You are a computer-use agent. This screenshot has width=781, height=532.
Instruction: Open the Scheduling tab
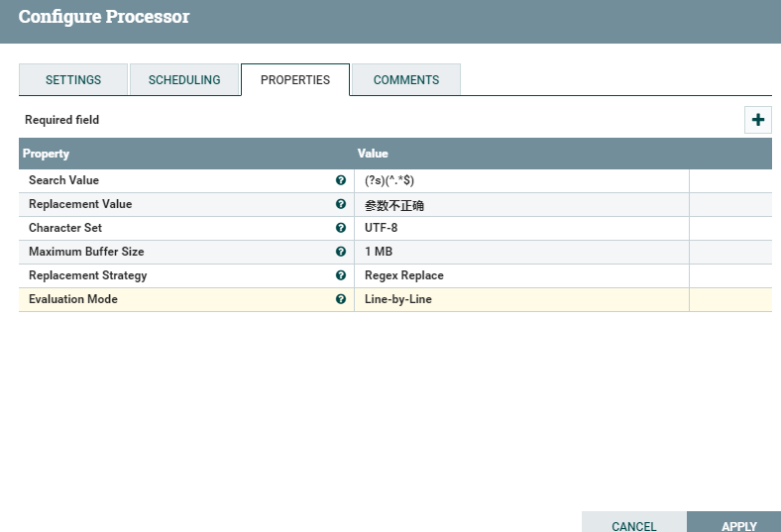(x=184, y=79)
